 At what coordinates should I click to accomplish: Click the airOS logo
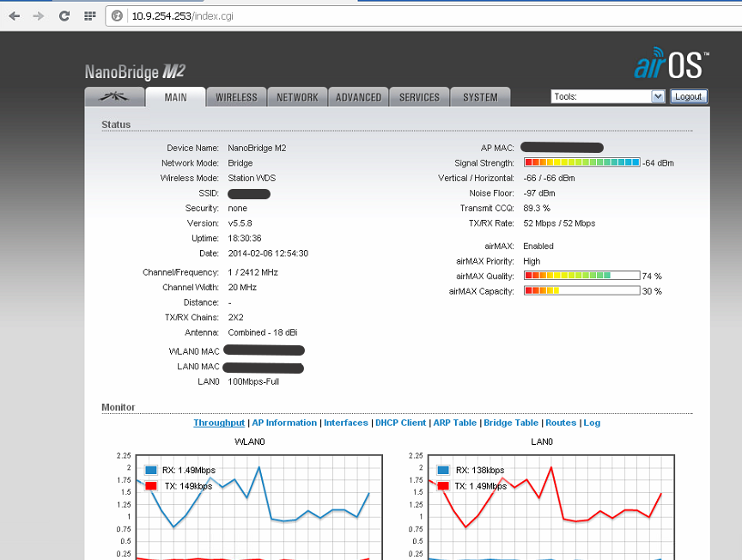671,66
